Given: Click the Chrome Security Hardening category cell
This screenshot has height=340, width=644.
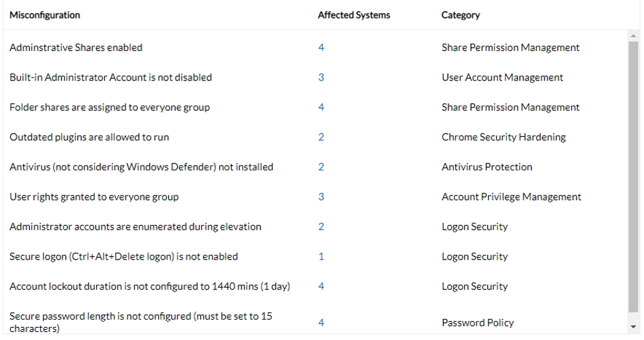Looking at the screenshot, I should pyautogui.click(x=504, y=138).
